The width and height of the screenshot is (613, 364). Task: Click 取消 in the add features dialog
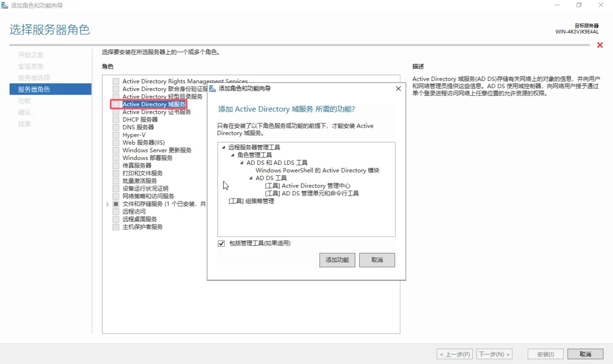377,260
